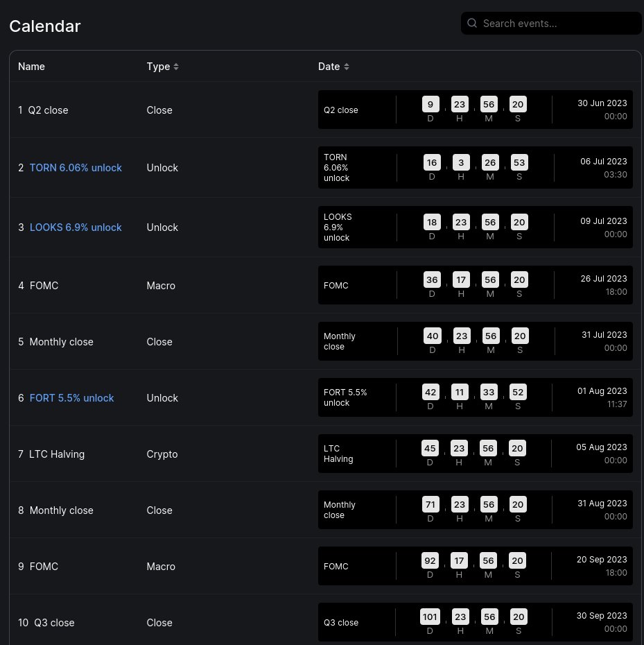Click the 101 days countdown box
This screenshot has height=645, width=644.
430,617
